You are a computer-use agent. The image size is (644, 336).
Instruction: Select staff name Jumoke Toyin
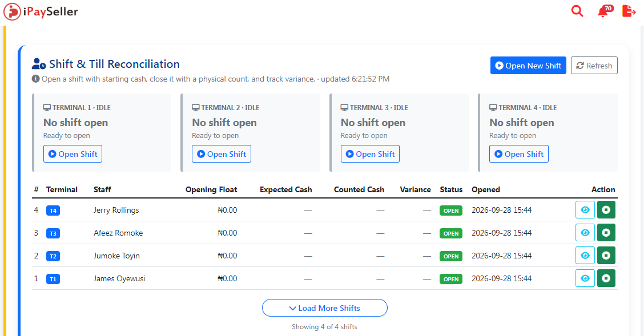point(116,256)
